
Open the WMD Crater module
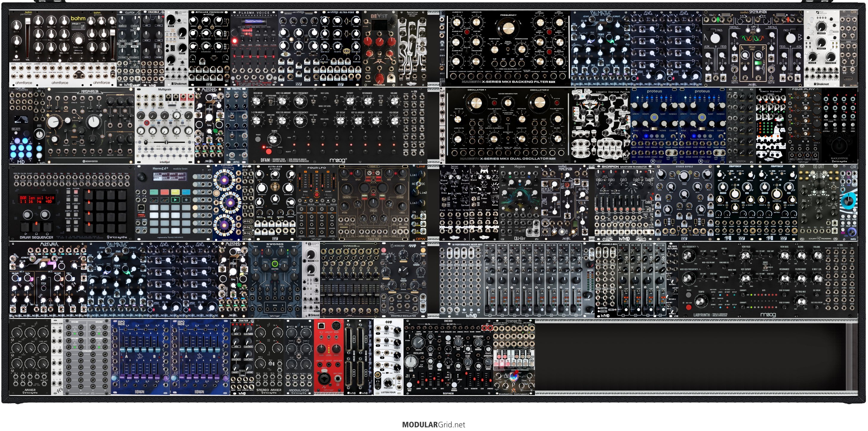click(242, 357)
